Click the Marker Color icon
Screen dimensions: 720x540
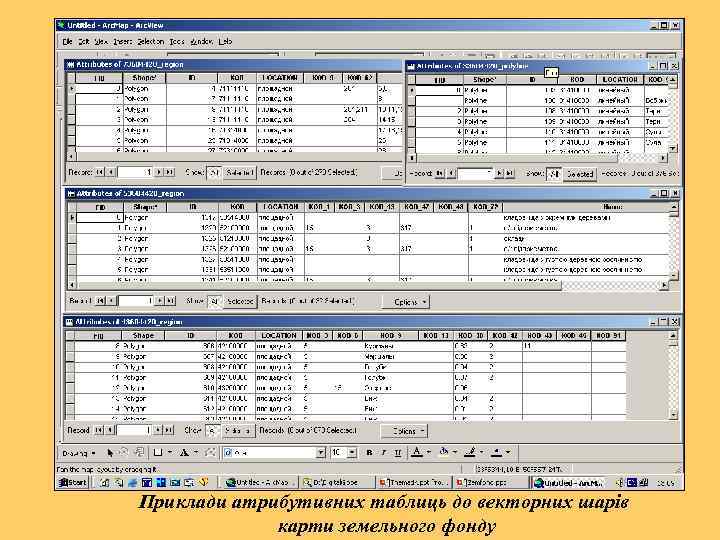click(496, 453)
